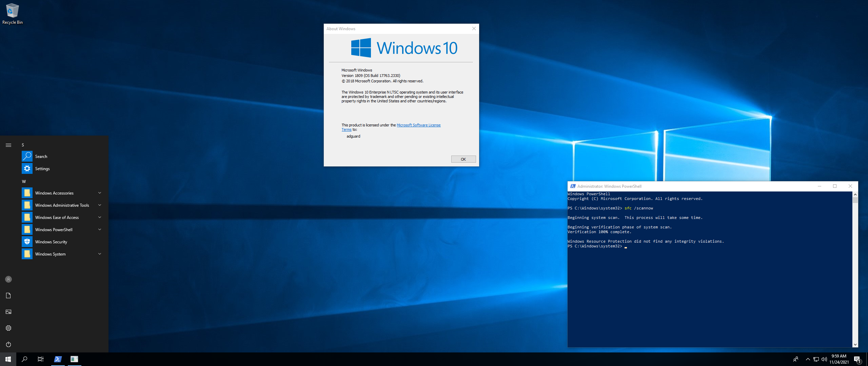Click the 'S' letter header in Start
The height and width of the screenshot is (366, 868).
[23, 145]
